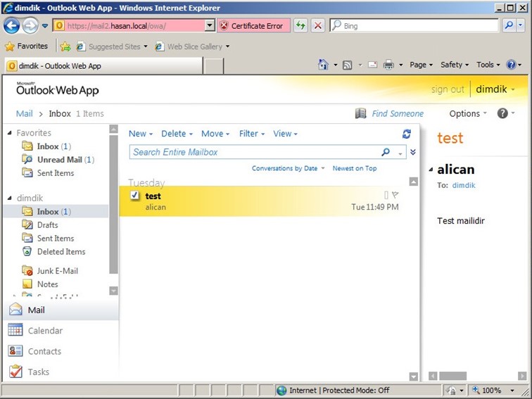532x399 pixels.
Task: Click the IE Help question mark icon
Action: [511, 65]
